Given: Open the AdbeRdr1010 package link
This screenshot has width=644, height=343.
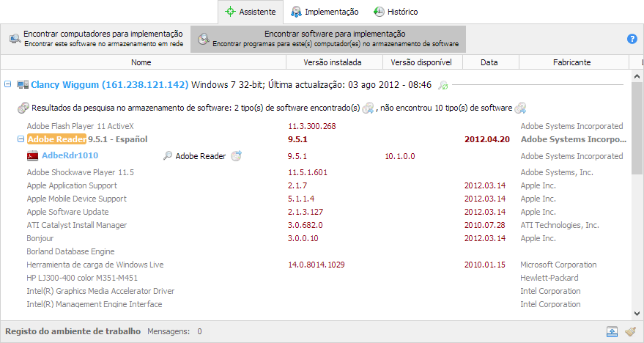Looking at the screenshot, I should coord(70,156).
